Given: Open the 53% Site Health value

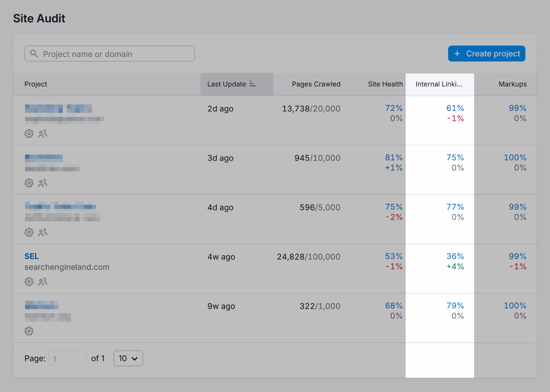Looking at the screenshot, I should [394, 256].
